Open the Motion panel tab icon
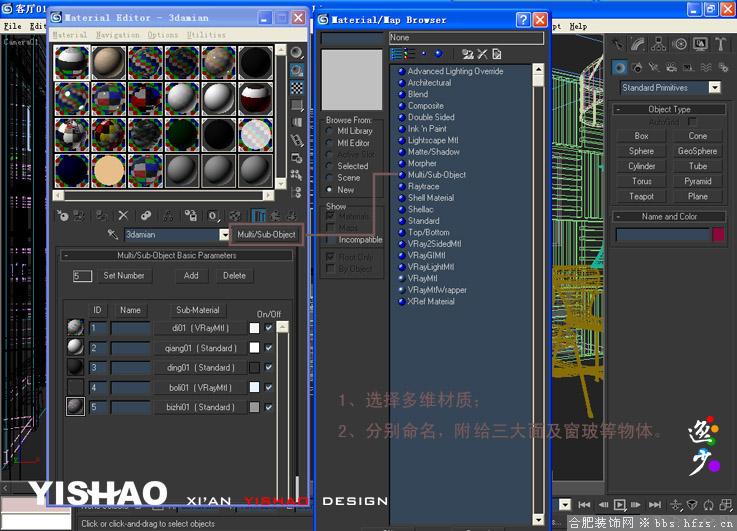This screenshot has width=737, height=531. [679, 45]
